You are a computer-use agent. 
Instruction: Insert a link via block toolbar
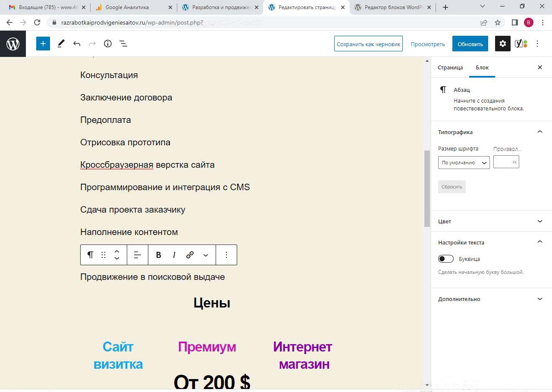tap(190, 255)
